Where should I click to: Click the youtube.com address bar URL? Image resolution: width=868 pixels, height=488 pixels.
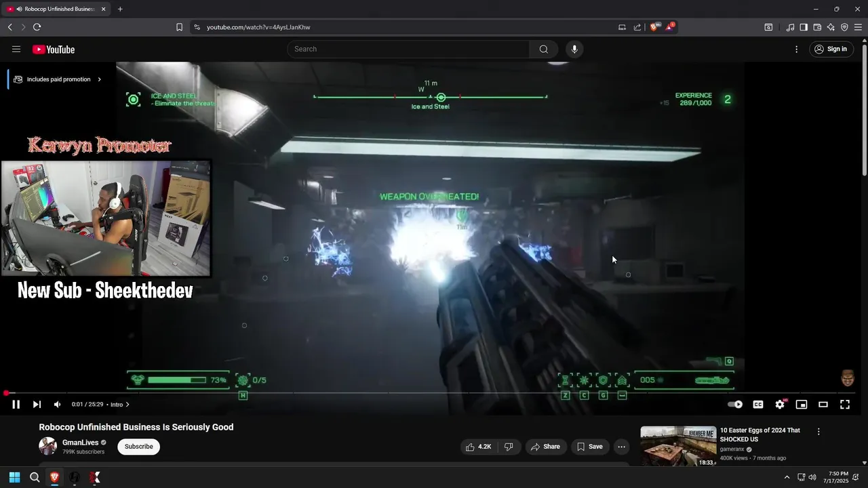[258, 27]
